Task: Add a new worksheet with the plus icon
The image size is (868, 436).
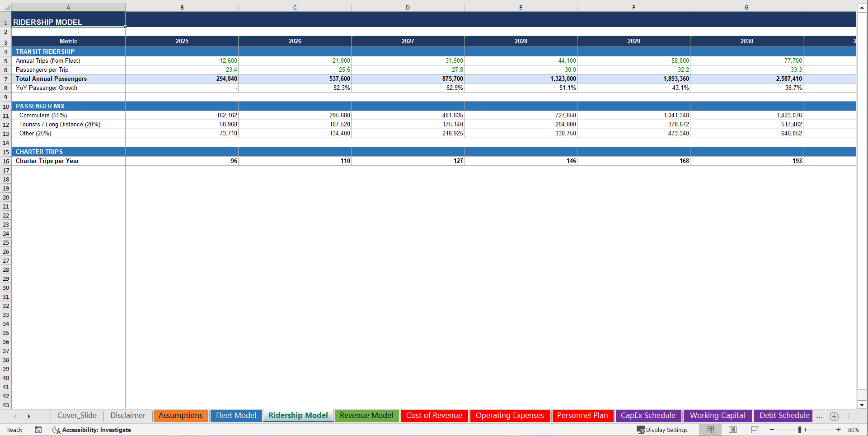Action: [834, 416]
